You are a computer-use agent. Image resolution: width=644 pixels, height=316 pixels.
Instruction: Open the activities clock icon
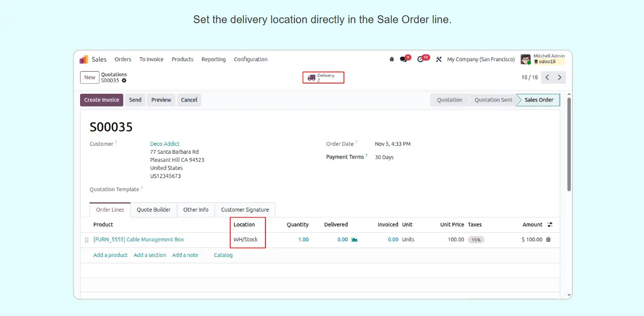coord(421,60)
